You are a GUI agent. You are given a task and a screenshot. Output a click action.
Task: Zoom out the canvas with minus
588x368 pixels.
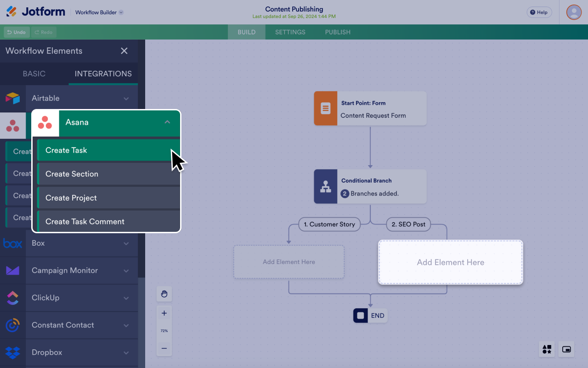point(164,349)
